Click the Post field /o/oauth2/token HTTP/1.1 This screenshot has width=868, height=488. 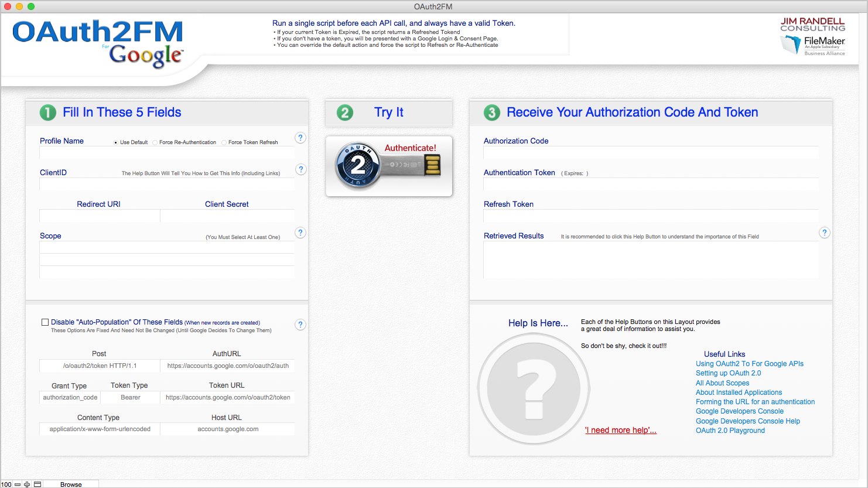100,366
